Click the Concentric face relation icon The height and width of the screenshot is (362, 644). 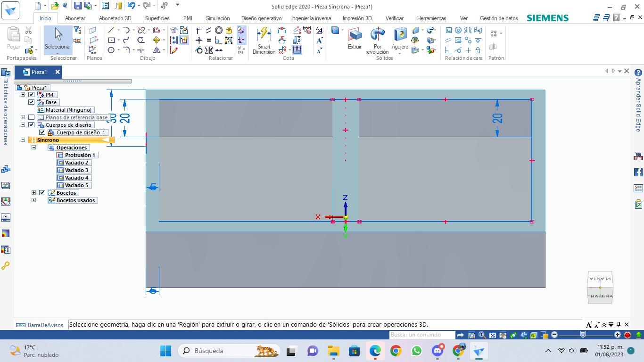pyautogui.click(x=458, y=30)
